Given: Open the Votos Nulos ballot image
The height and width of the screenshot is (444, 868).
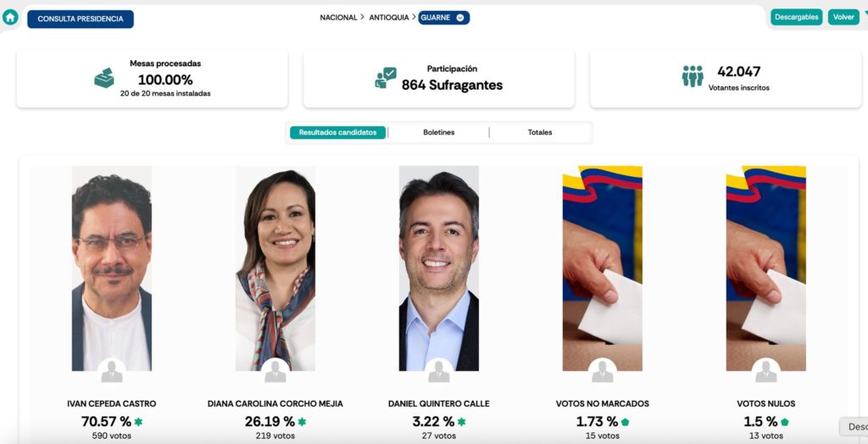Looking at the screenshot, I should click(766, 269).
